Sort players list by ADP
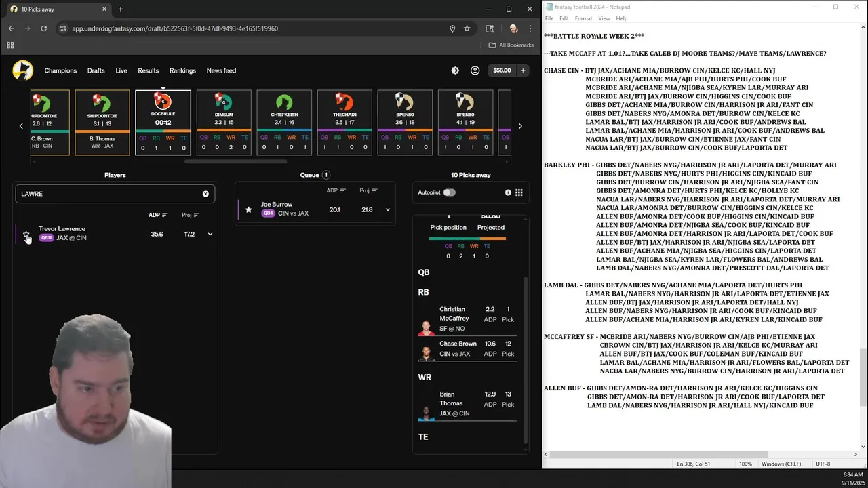 pyautogui.click(x=158, y=215)
